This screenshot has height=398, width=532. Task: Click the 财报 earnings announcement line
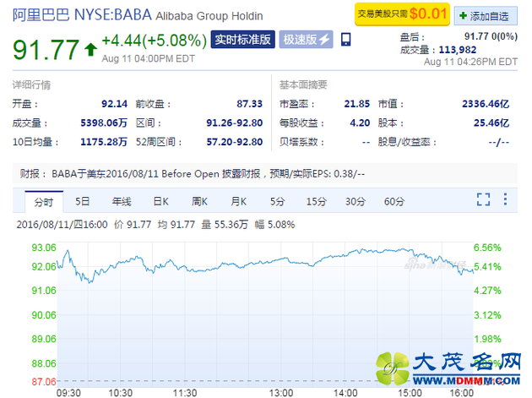click(x=265, y=174)
